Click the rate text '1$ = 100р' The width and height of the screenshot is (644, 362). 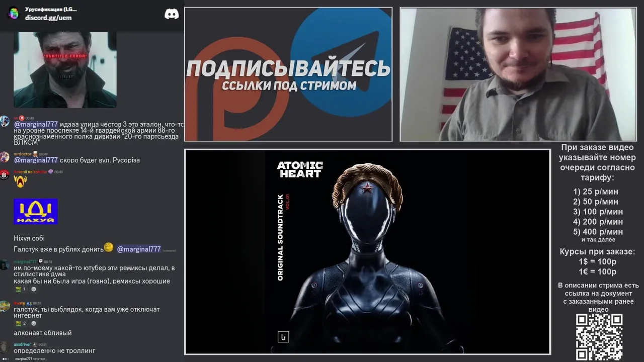coord(598,262)
